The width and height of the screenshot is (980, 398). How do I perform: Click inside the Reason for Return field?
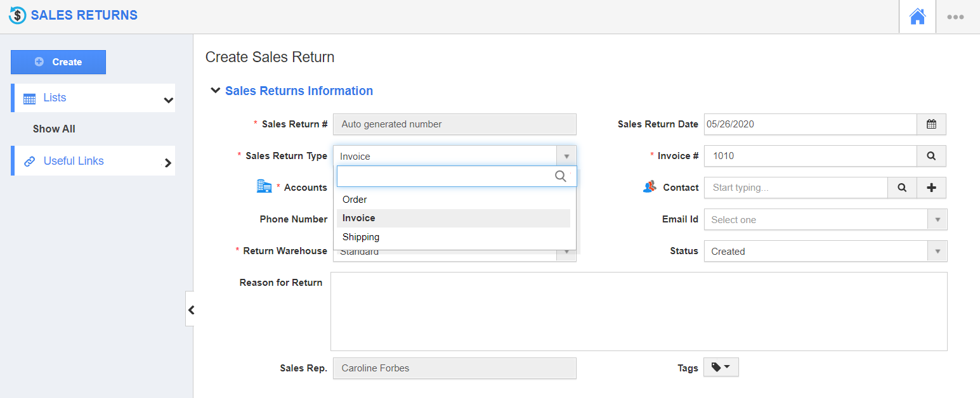pos(639,311)
